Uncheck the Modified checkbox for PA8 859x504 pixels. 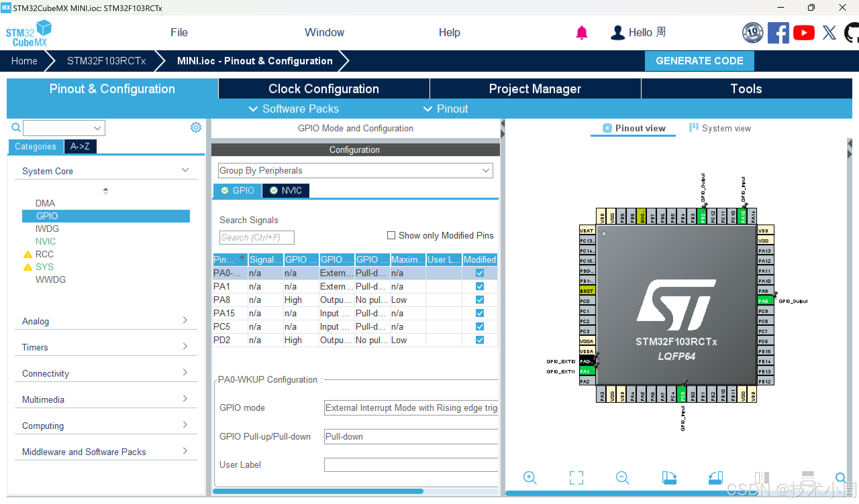479,300
